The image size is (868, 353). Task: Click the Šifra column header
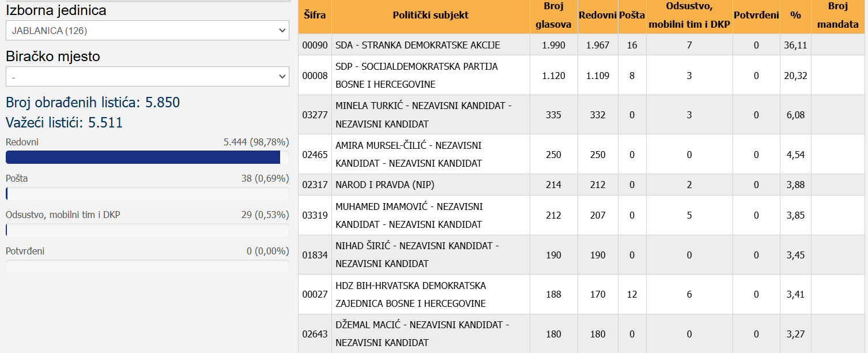[x=315, y=16]
